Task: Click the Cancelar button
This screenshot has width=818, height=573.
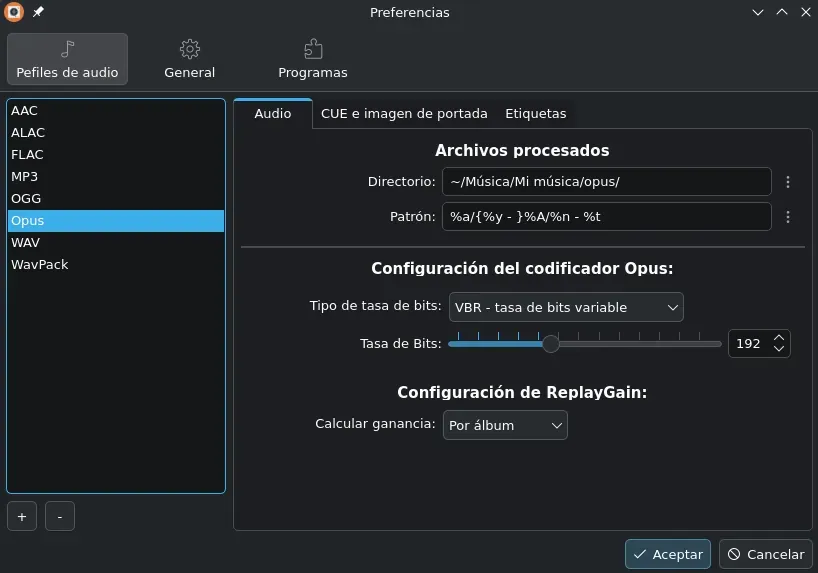Action: tap(766, 554)
